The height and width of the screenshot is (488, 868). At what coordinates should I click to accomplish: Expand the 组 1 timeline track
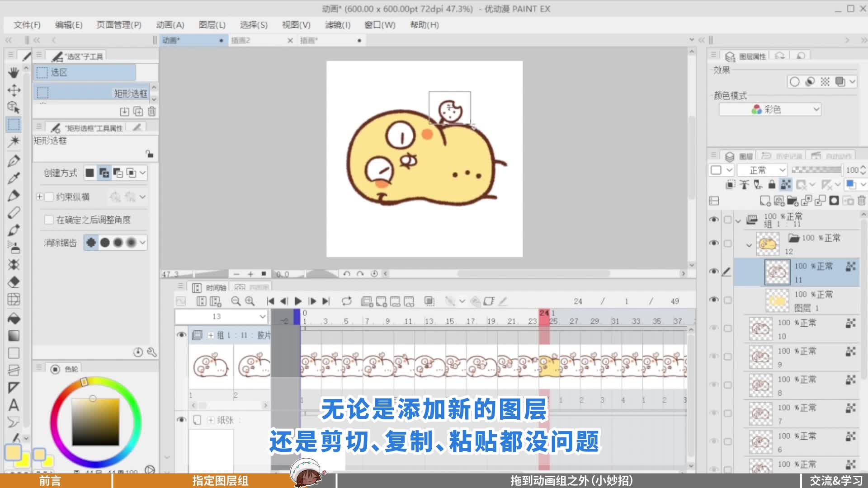point(211,335)
